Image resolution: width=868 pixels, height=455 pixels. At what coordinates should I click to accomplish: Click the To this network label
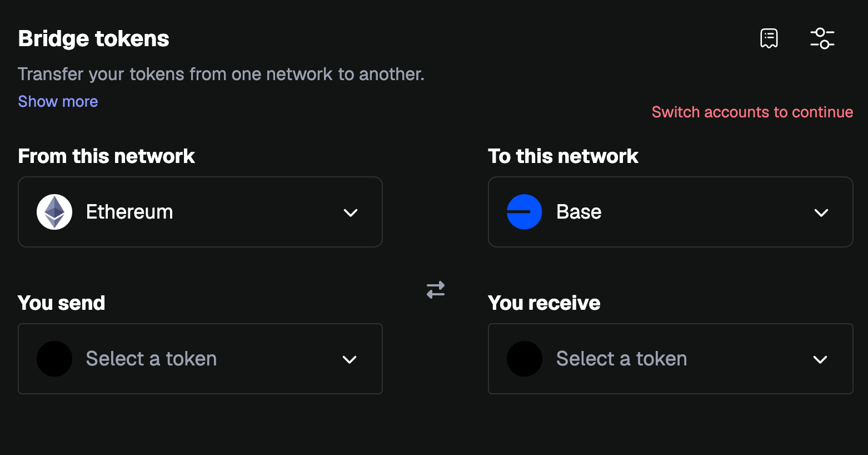563,156
